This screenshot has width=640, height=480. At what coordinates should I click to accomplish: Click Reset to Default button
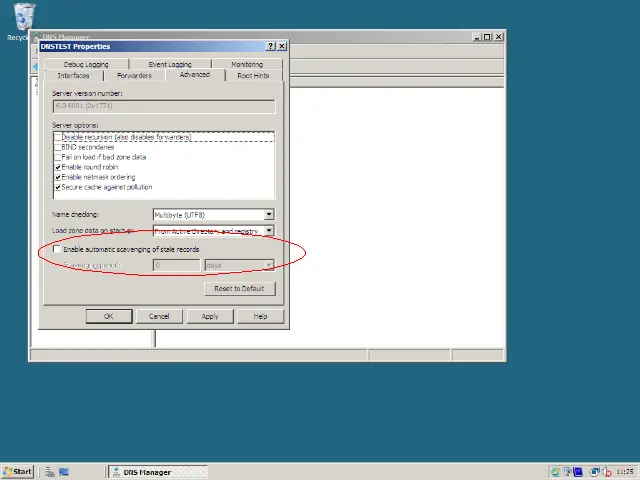pyautogui.click(x=240, y=289)
